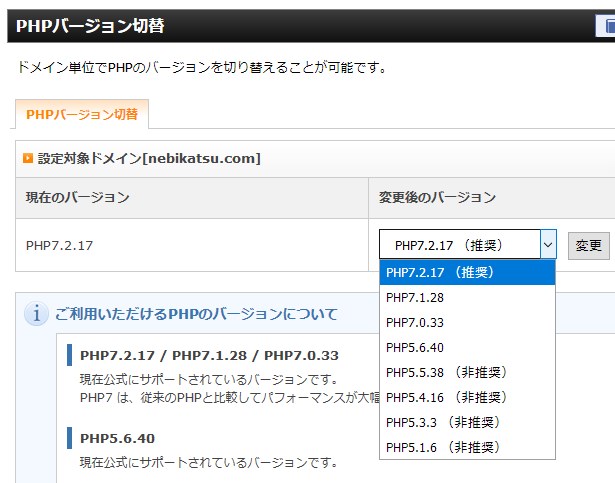615x483 pixels.
Task: Open the PHP version dropdown arrow
Action: (x=548, y=244)
